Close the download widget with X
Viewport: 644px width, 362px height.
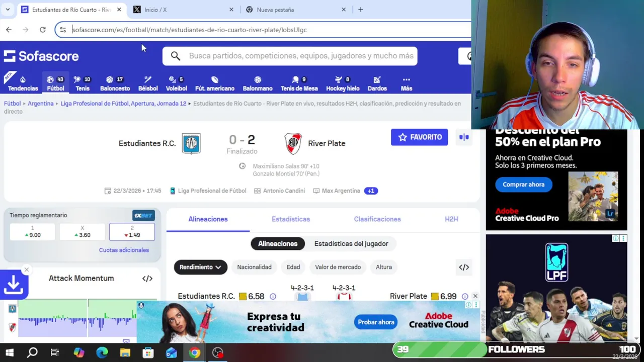point(27,270)
